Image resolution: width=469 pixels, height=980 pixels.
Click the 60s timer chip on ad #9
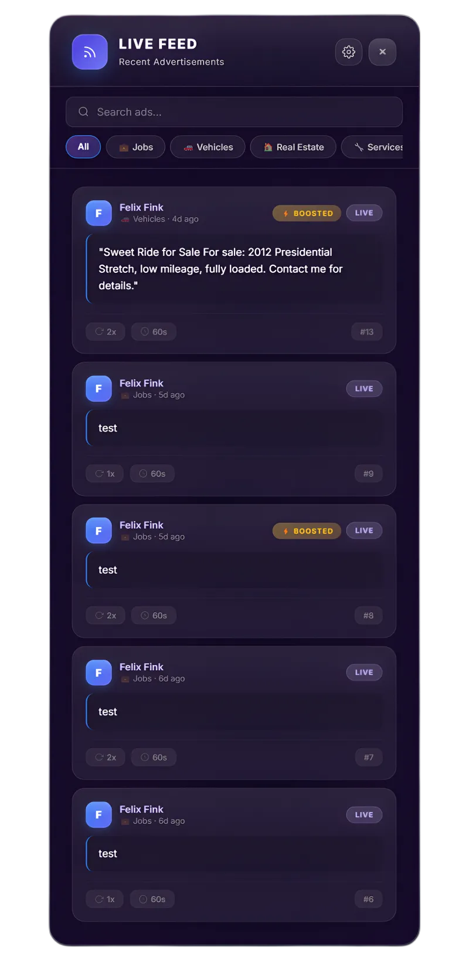pyautogui.click(x=152, y=474)
